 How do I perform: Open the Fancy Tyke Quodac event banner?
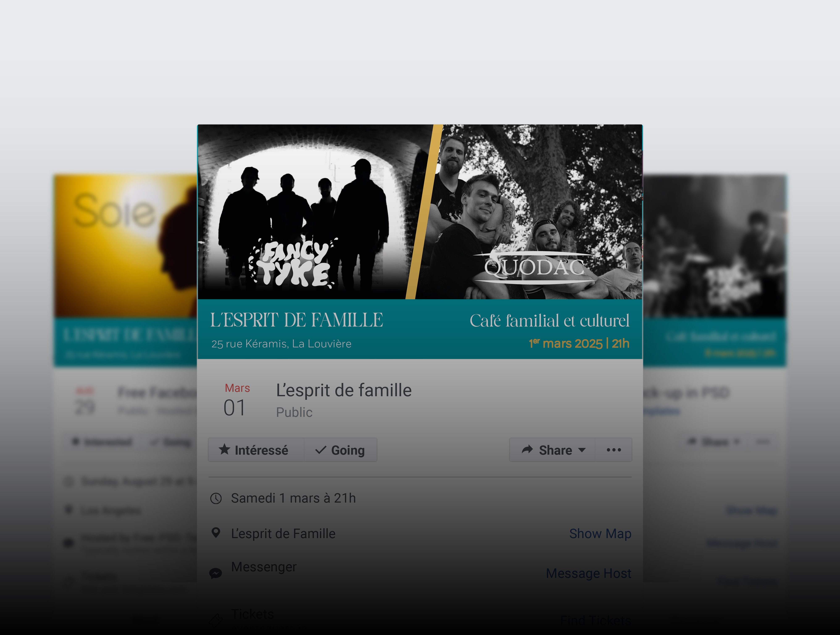click(420, 241)
